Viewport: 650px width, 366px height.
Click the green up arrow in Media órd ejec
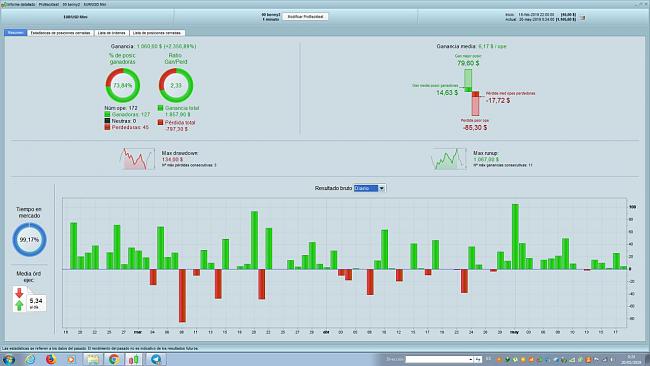tap(19, 306)
